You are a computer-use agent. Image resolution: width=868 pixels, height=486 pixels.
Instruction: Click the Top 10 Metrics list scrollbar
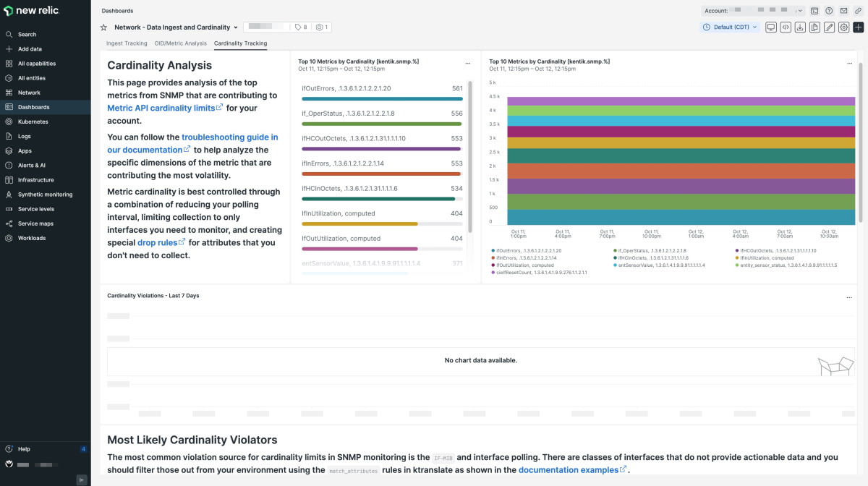tap(471, 156)
